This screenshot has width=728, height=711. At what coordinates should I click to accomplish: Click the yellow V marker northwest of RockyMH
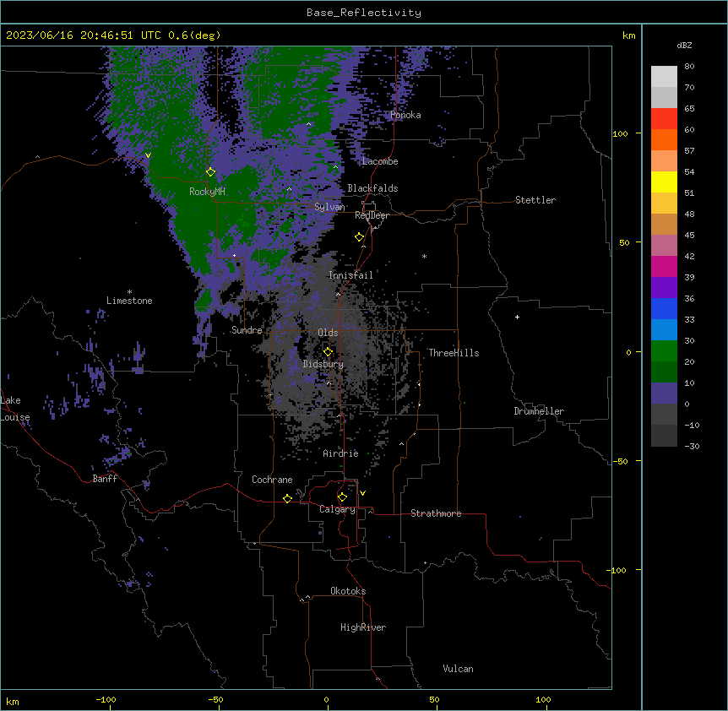coord(148,155)
